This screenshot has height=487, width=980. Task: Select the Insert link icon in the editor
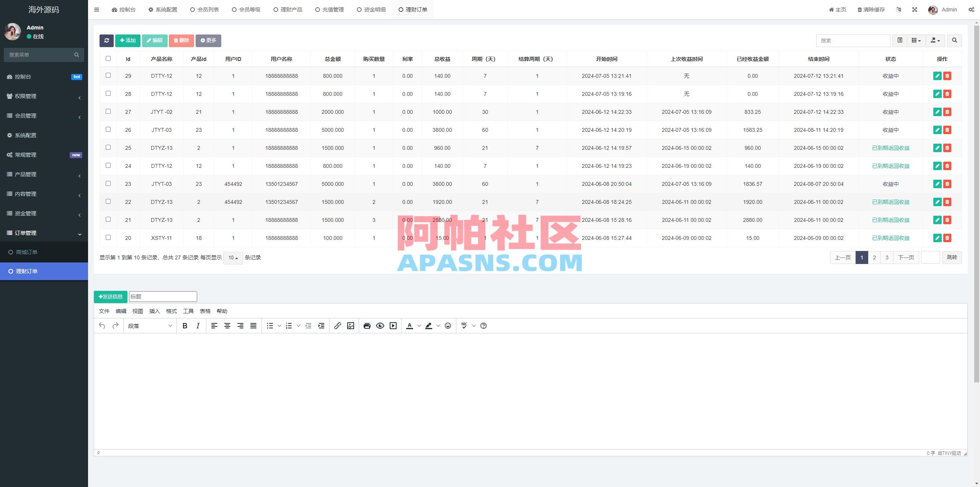point(337,326)
